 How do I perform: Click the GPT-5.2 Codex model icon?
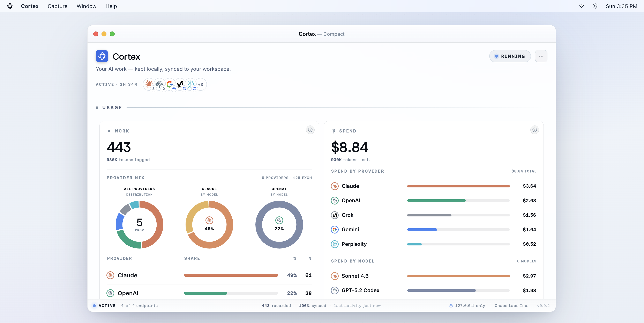click(335, 290)
